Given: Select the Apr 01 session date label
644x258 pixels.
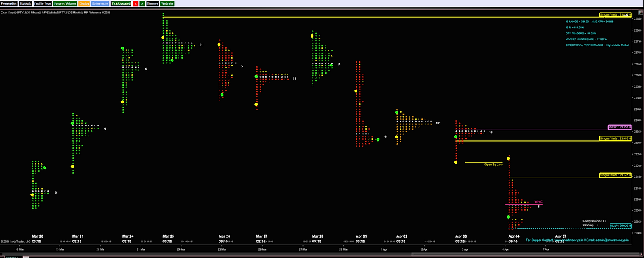Looking at the screenshot, I should pyautogui.click(x=361, y=236).
